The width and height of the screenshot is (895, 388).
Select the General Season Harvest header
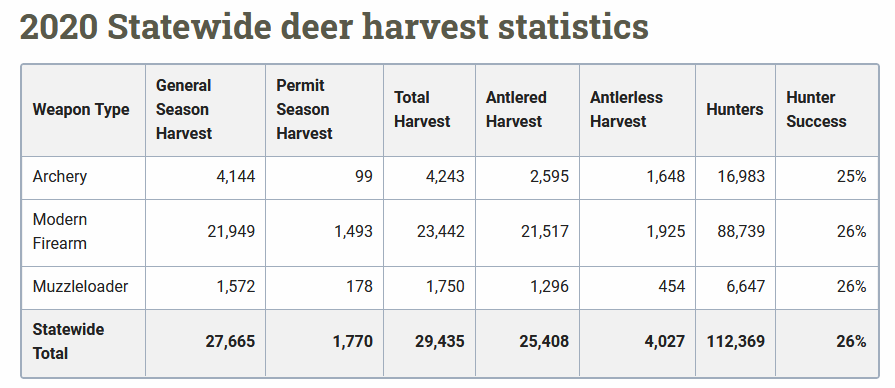pos(184,110)
